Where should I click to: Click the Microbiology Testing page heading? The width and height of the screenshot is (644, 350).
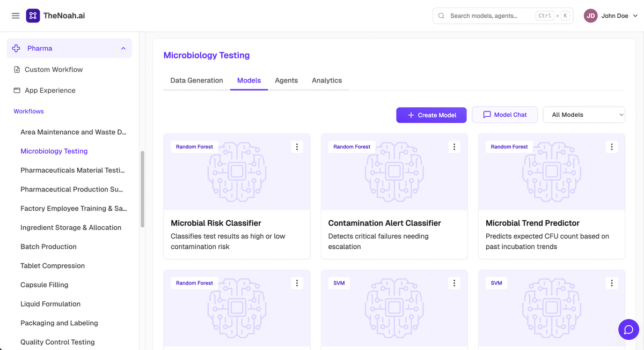[207, 55]
